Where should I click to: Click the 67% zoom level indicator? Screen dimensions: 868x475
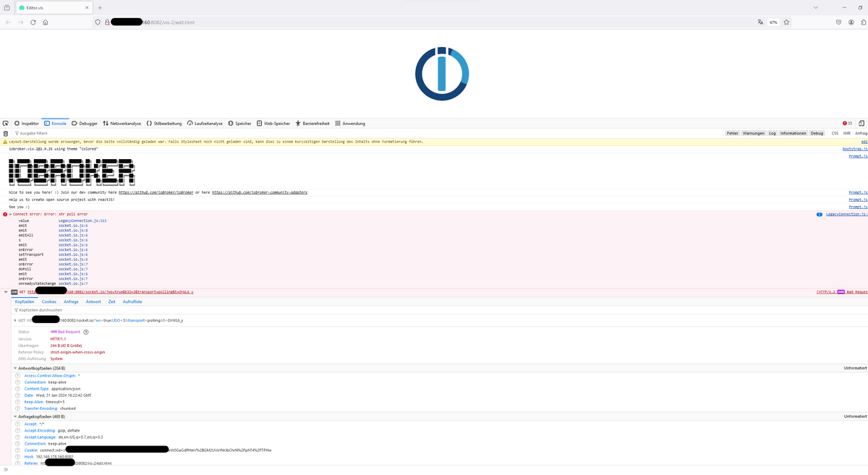[773, 22]
